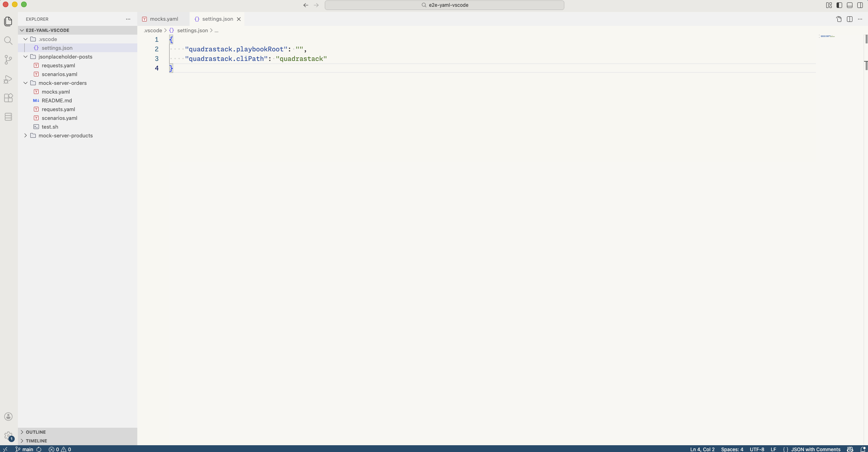Collapse the jsonplaceholder-posts folder
Viewport: 868px width, 452px height.
click(x=65, y=57)
